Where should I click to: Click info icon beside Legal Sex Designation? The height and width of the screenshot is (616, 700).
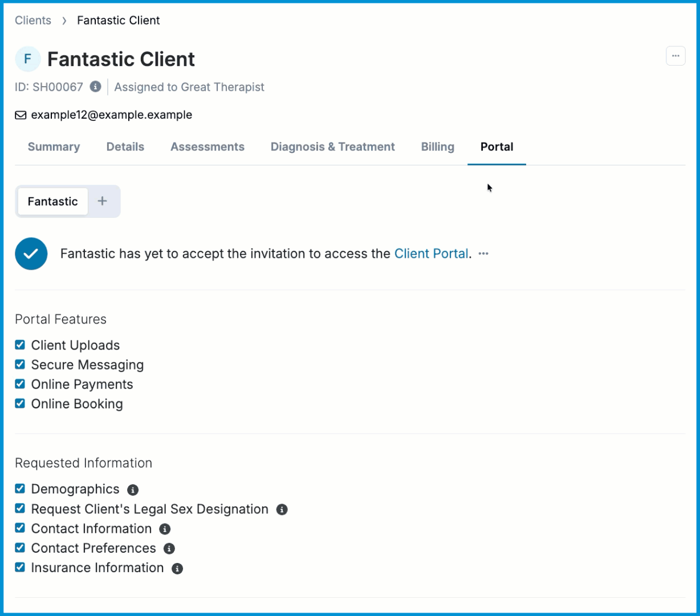click(282, 509)
